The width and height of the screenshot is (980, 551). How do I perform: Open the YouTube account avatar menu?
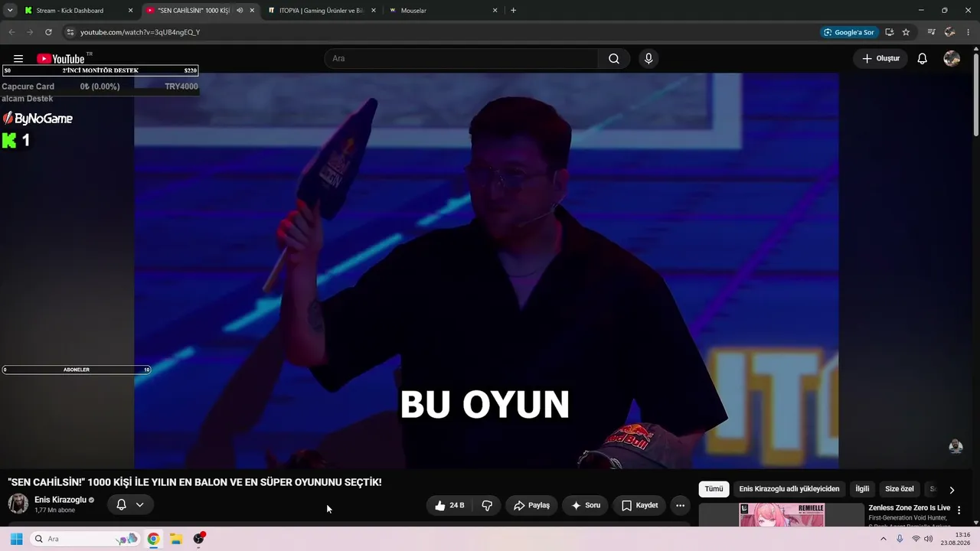[952, 59]
